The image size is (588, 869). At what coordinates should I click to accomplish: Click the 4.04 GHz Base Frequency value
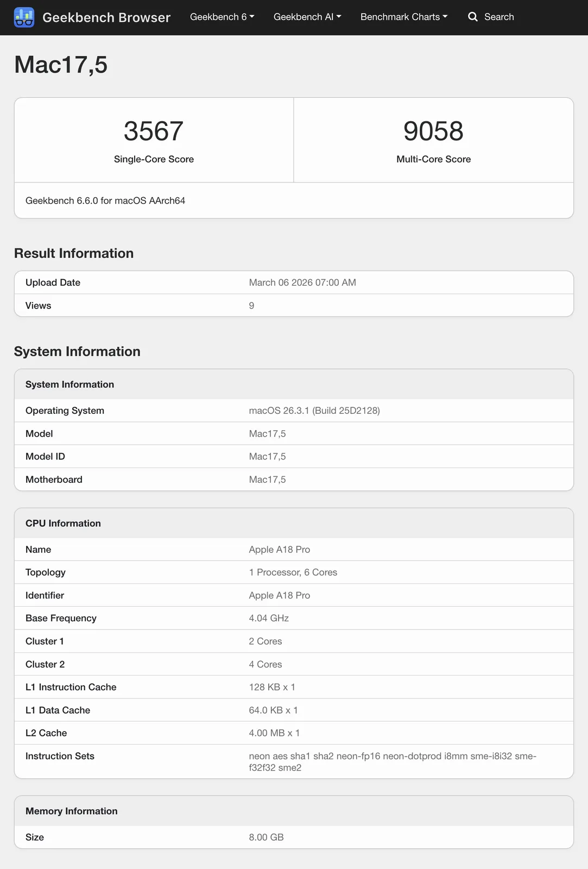pyautogui.click(x=269, y=618)
